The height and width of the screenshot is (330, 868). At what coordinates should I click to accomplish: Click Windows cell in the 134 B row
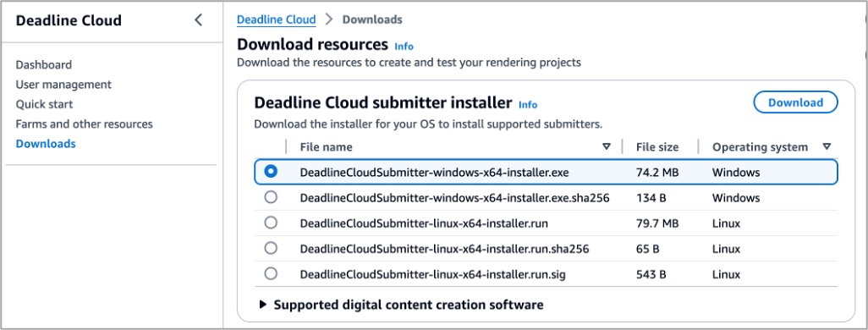click(x=736, y=198)
